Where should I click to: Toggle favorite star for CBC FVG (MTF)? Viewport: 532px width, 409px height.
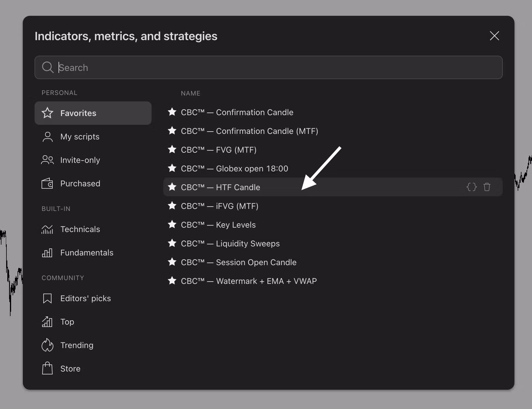172,149
